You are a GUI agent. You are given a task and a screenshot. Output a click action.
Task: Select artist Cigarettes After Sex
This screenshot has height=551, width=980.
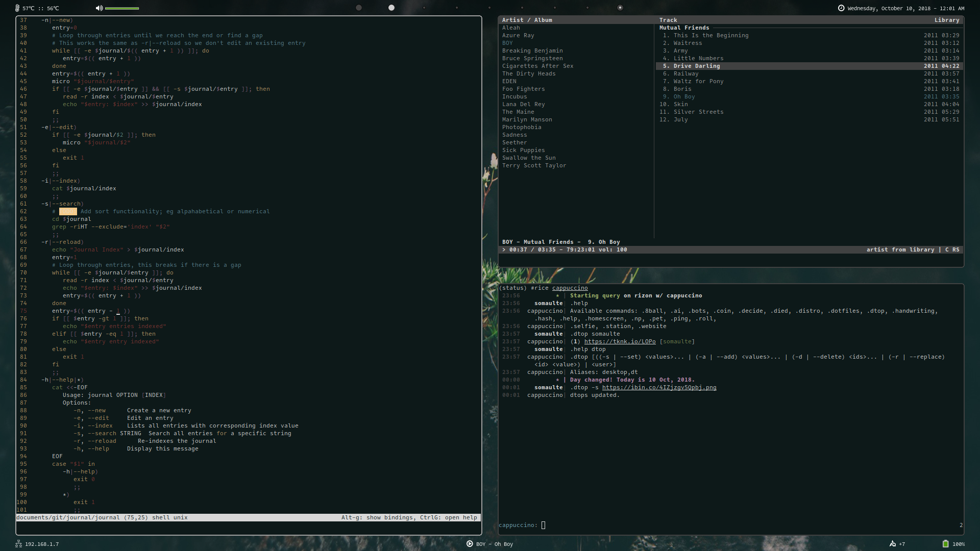(537, 66)
